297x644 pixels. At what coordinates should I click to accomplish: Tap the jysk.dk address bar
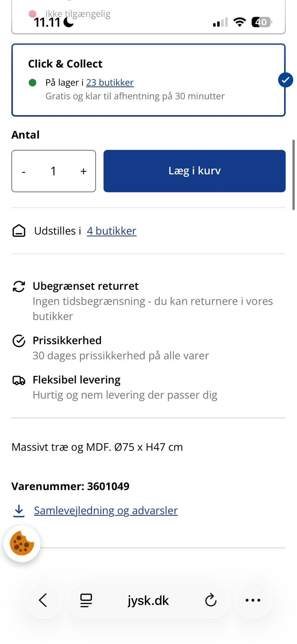coord(148,600)
